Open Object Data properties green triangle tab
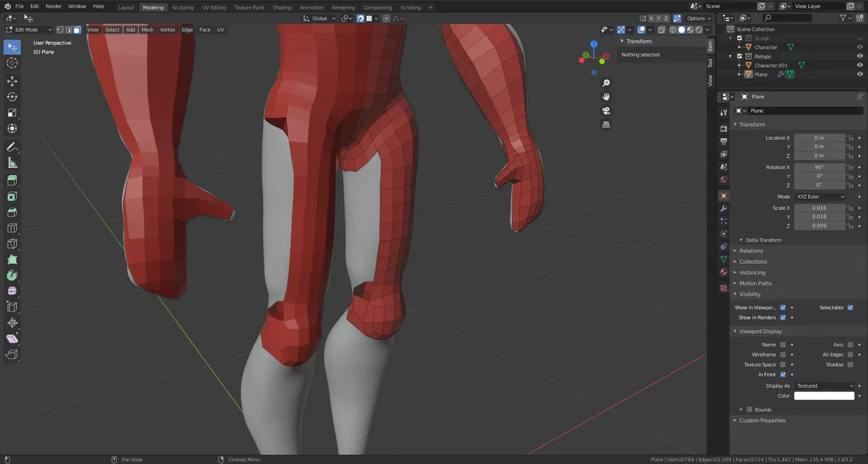This screenshot has width=868, height=464. [x=724, y=259]
